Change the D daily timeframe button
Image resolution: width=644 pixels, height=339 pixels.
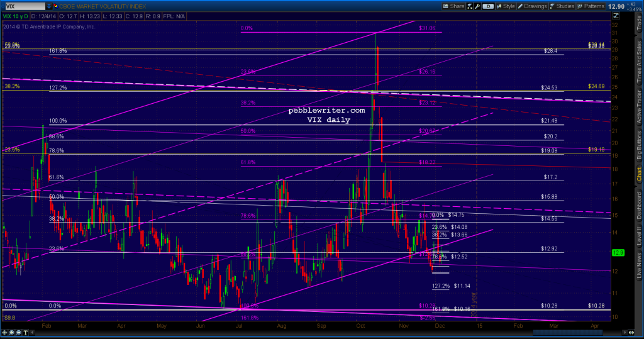pos(488,6)
